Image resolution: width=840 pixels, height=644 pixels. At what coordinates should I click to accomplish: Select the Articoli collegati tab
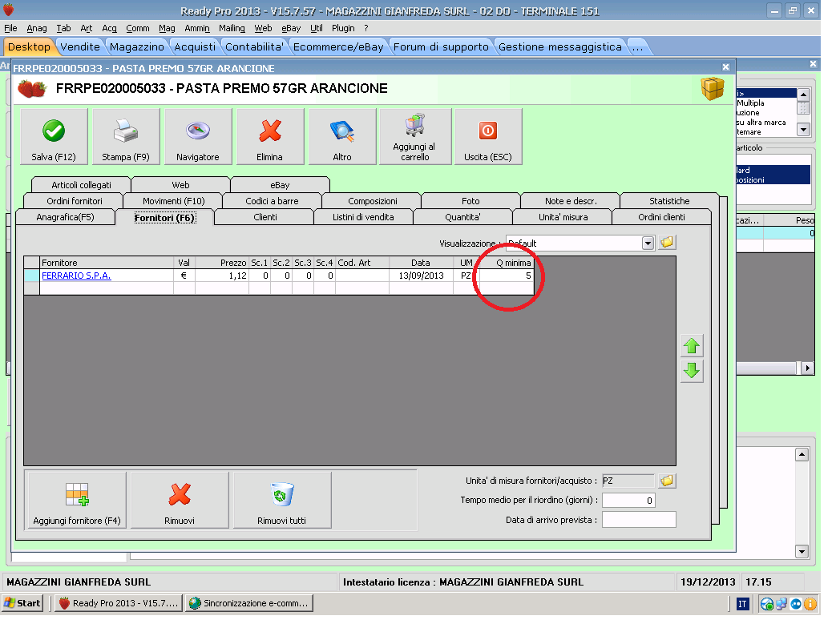tap(82, 185)
